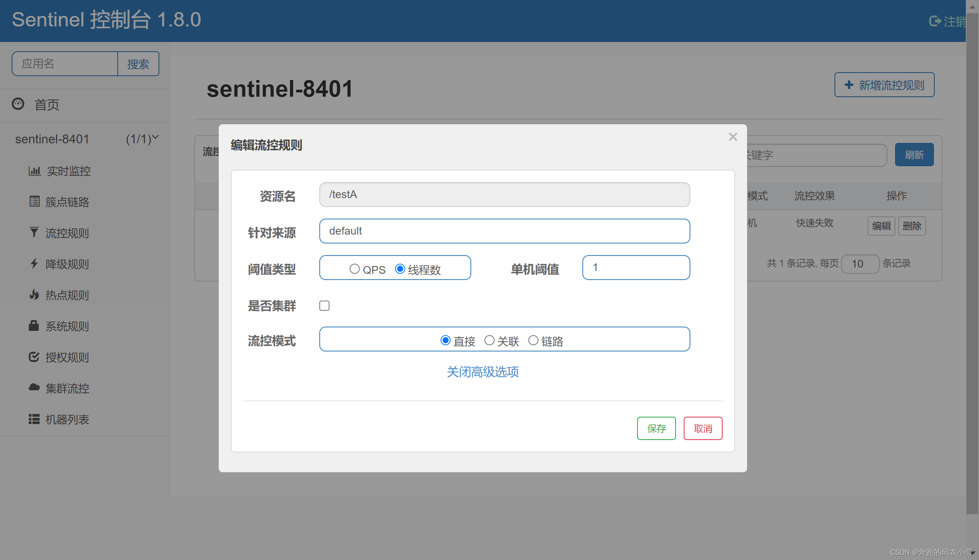The height and width of the screenshot is (560, 979).
Task: Click the scrollbar up arrow
Action: pyautogui.click(x=972, y=7)
